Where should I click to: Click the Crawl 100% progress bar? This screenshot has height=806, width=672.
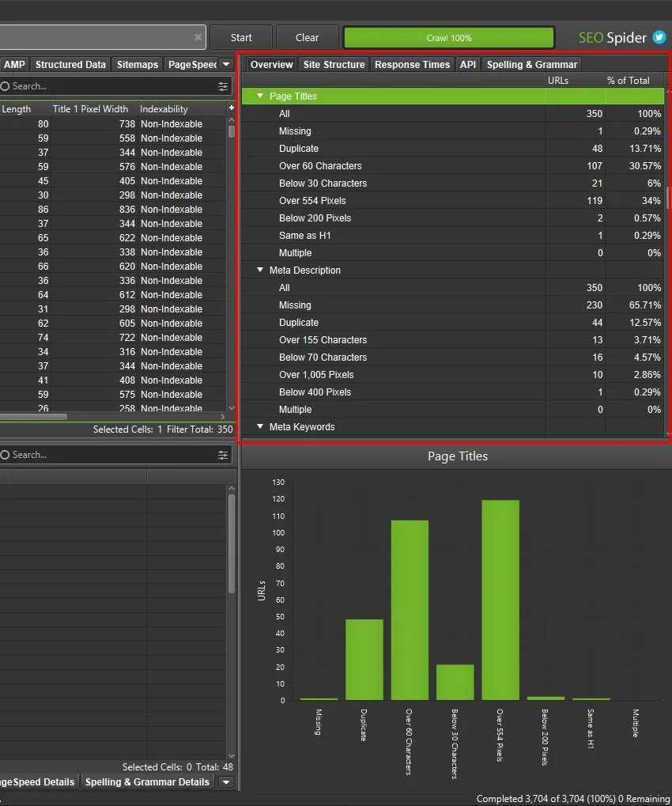[448, 36]
